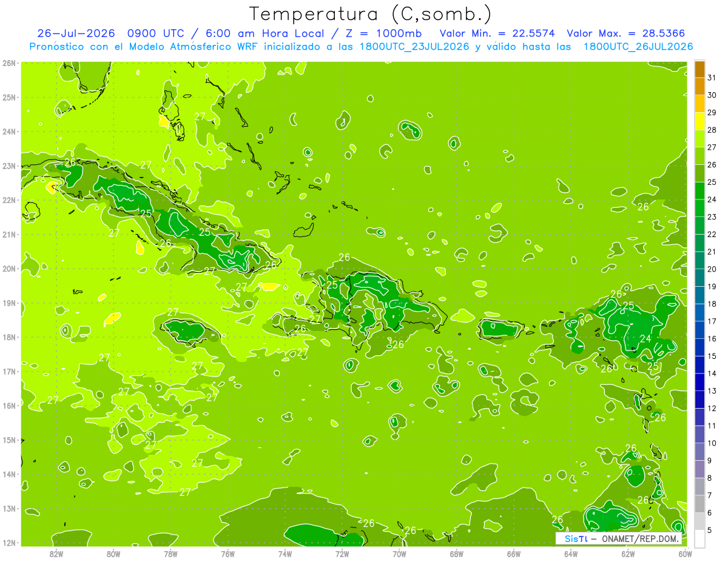Click latitude axis label 22N
Viewport: 728px width, 562px height.
coord(9,200)
